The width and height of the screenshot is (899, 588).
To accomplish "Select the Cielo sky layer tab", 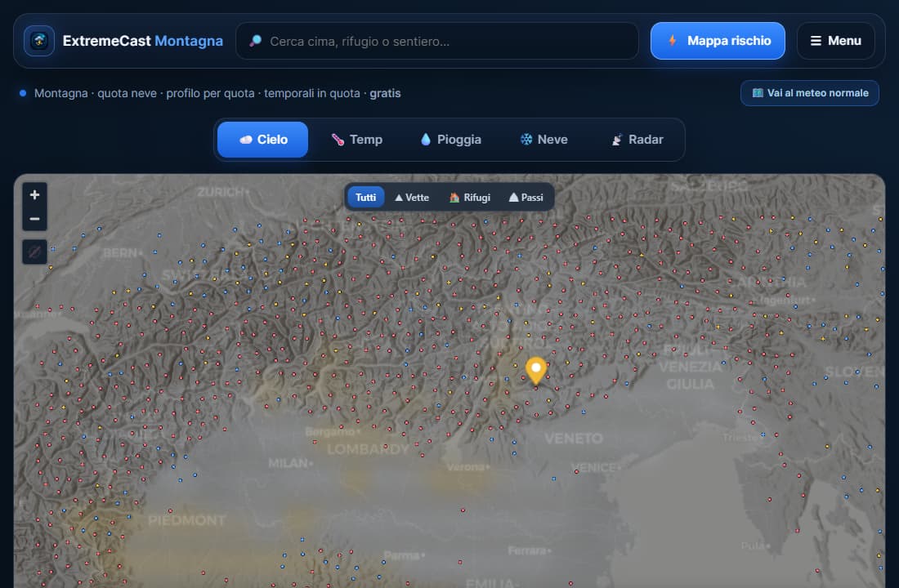I will click(262, 140).
